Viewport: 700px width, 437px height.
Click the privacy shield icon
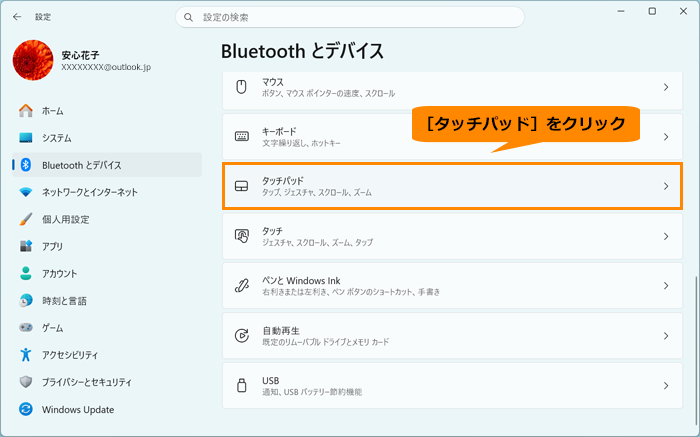click(x=26, y=382)
